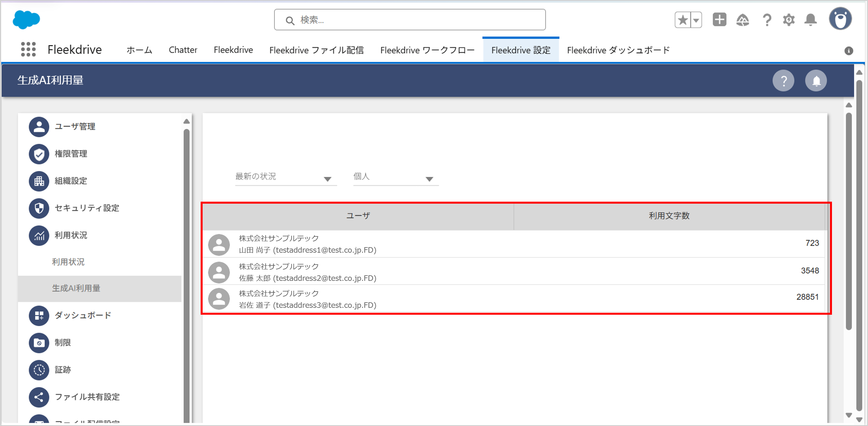Click the page outer scrollbar up arrow
Screen dimensions: 868x426
point(859,72)
